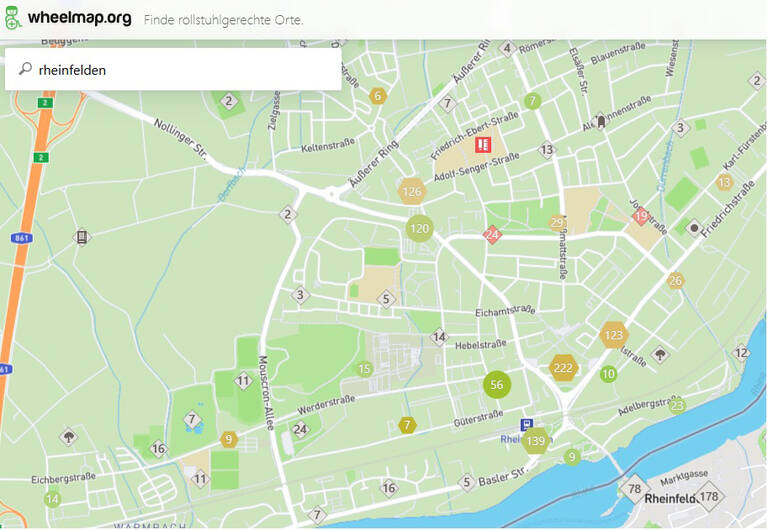Select the dark rectangular place icon beside the orange highway
This screenshot has width=768, height=530.
[82, 238]
